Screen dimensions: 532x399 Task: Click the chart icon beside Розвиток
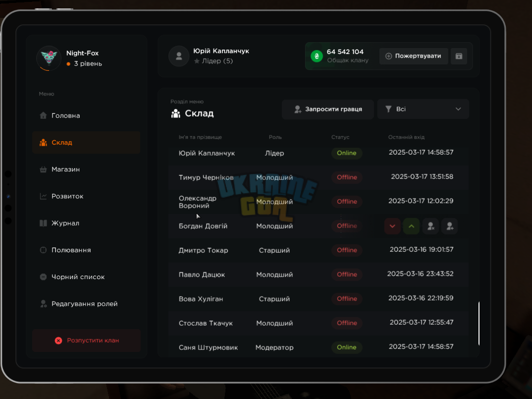[x=43, y=196]
